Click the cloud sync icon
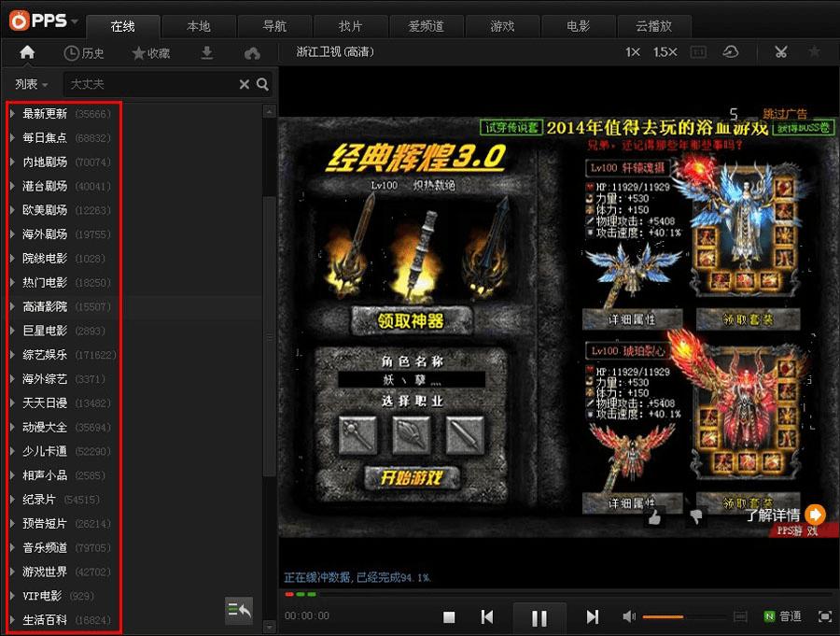Viewport: 840px width, 636px height. 731,52
